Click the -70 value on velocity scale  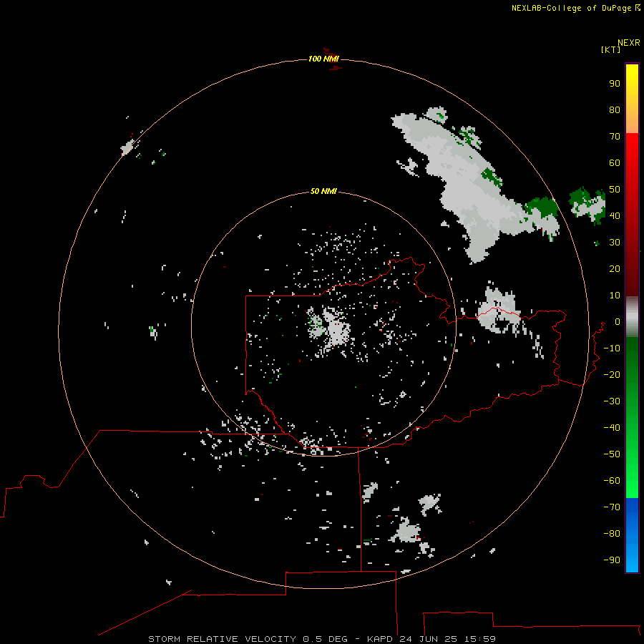pos(612,507)
